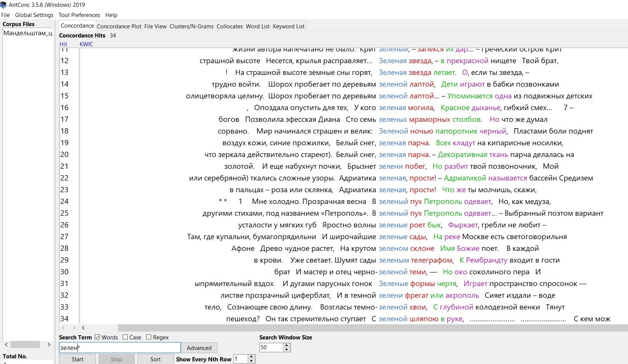Click the word 'телеграфом' in line 29

pyautogui.click(x=432, y=260)
